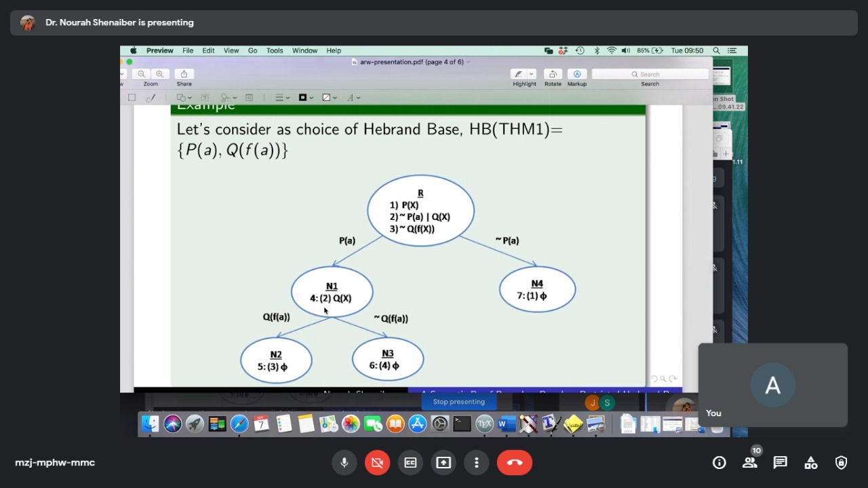This screenshot has width=868, height=488.
Task: Click the Preview search field
Action: click(x=650, y=74)
